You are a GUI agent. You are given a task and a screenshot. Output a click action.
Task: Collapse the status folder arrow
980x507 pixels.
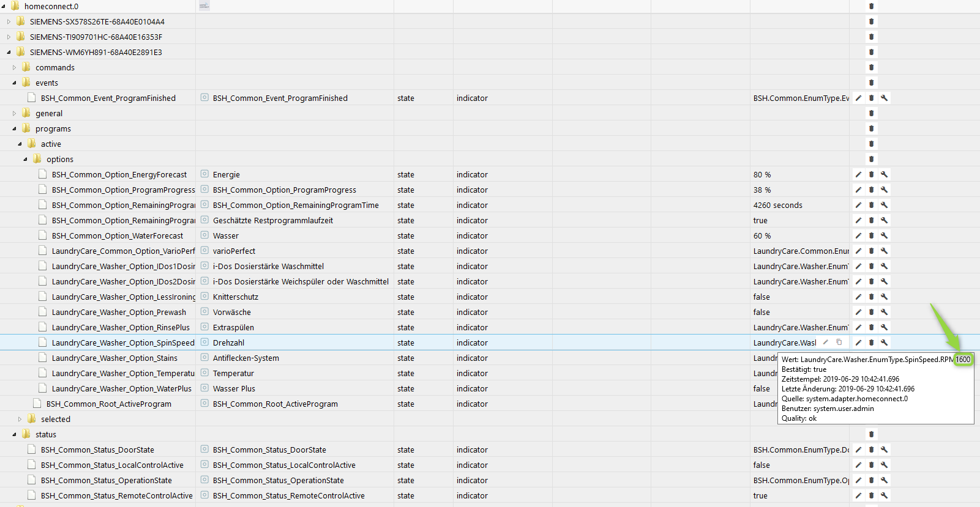(x=14, y=434)
